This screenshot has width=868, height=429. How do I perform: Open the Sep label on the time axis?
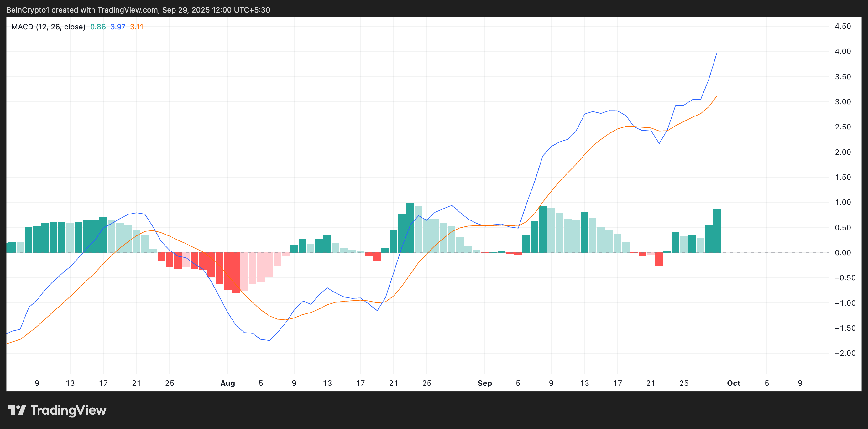tap(485, 383)
